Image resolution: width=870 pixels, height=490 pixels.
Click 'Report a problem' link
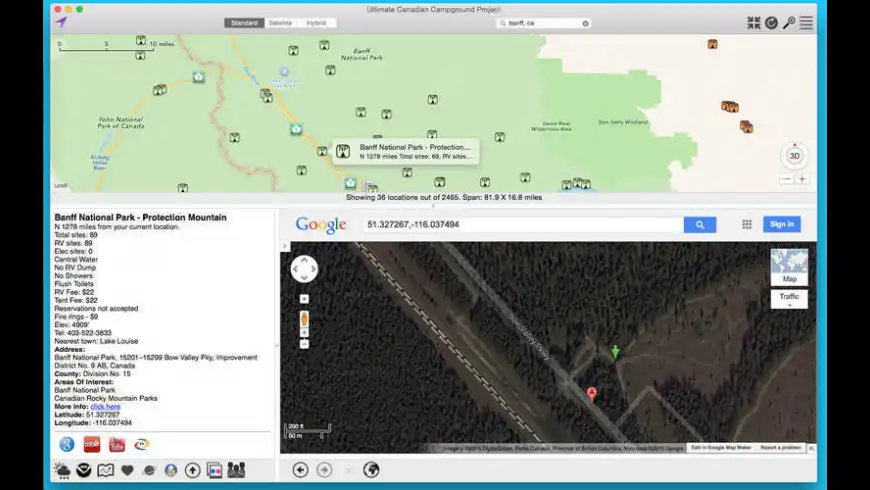[781, 448]
